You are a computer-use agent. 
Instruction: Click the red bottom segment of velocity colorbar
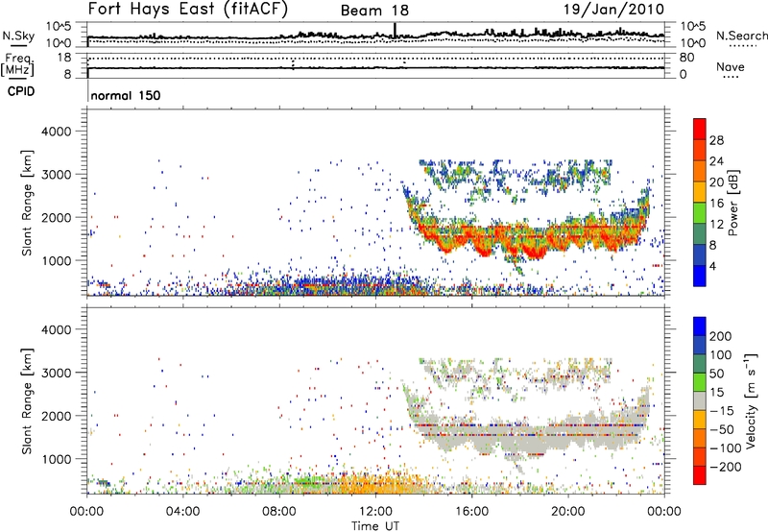700,475
